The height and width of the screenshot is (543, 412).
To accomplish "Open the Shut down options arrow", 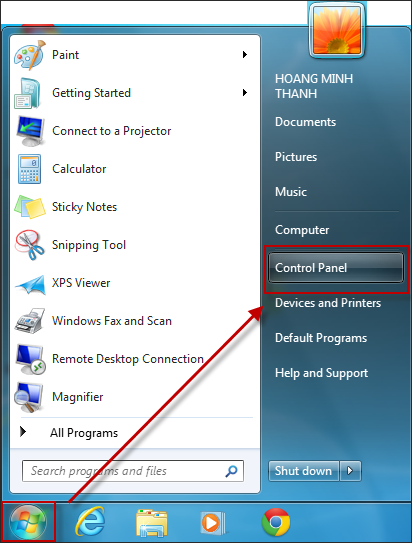I will tap(350, 471).
